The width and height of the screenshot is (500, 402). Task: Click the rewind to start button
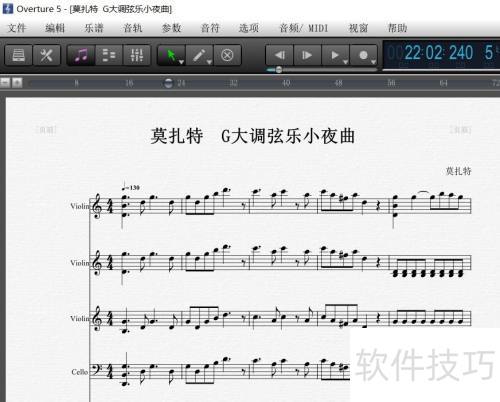tap(279, 55)
